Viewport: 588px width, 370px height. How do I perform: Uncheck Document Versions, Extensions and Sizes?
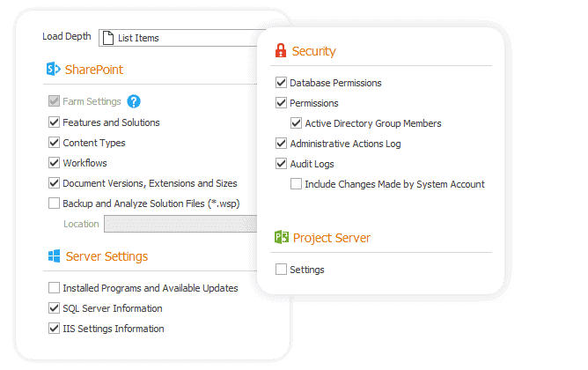coord(54,182)
